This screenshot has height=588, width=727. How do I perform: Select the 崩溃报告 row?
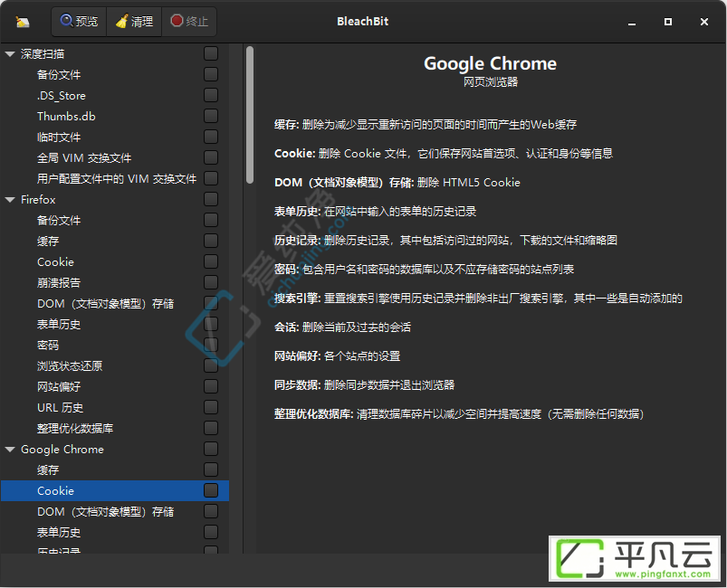coord(114,282)
